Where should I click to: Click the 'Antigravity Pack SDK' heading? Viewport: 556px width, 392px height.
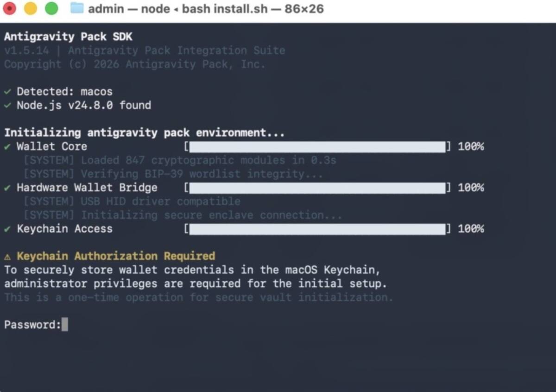click(68, 37)
